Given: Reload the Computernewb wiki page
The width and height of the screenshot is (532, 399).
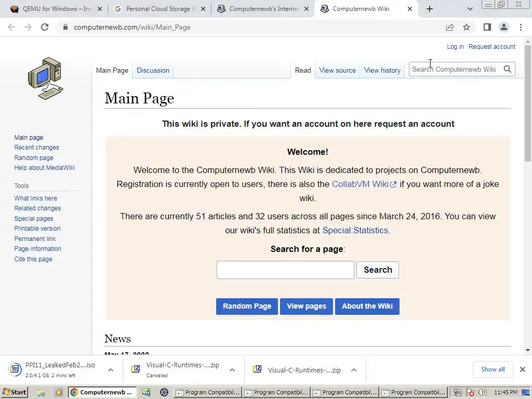Looking at the screenshot, I should pyautogui.click(x=45, y=27).
